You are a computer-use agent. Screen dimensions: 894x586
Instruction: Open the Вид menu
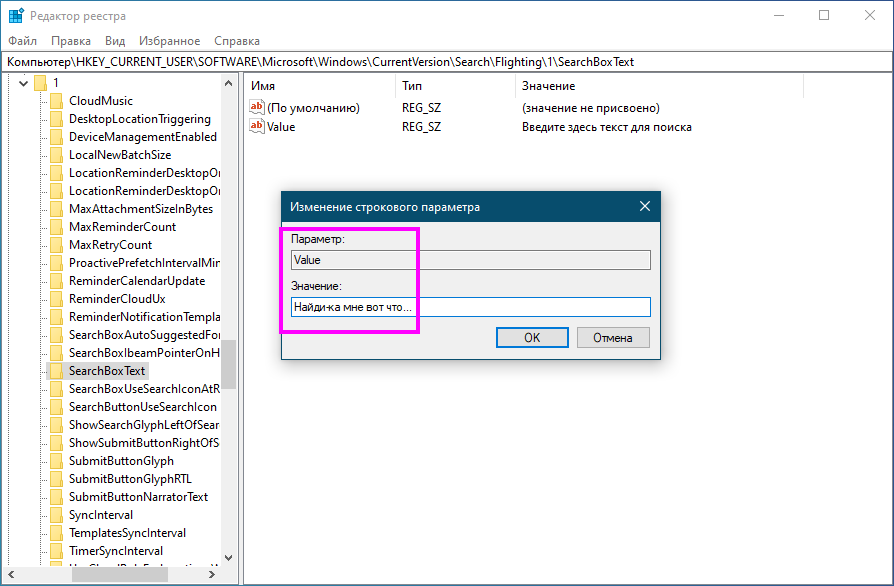[x=115, y=41]
